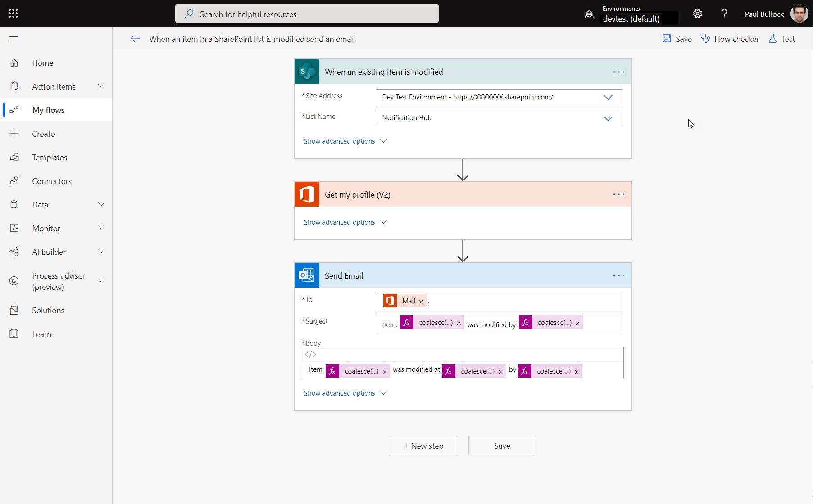Screen dimensions: 813x504
Task: Click the + New step button
Action: tap(423, 445)
